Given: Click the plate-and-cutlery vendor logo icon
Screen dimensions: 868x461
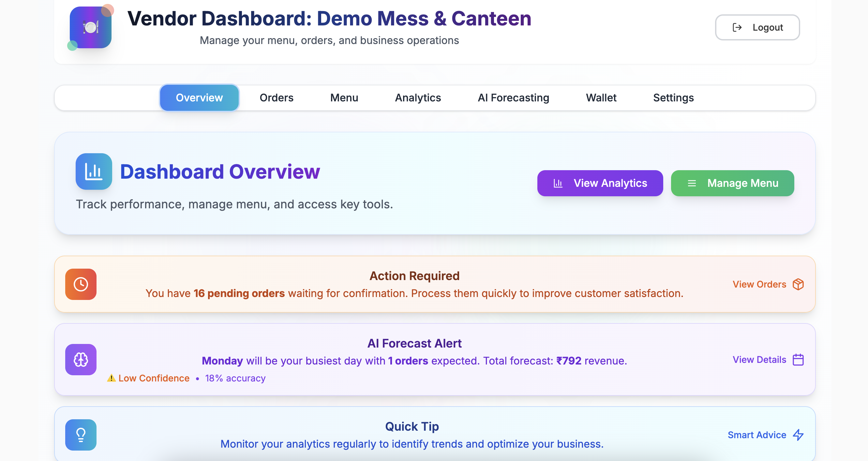Looking at the screenshot, I should click(x=90, y=27).
